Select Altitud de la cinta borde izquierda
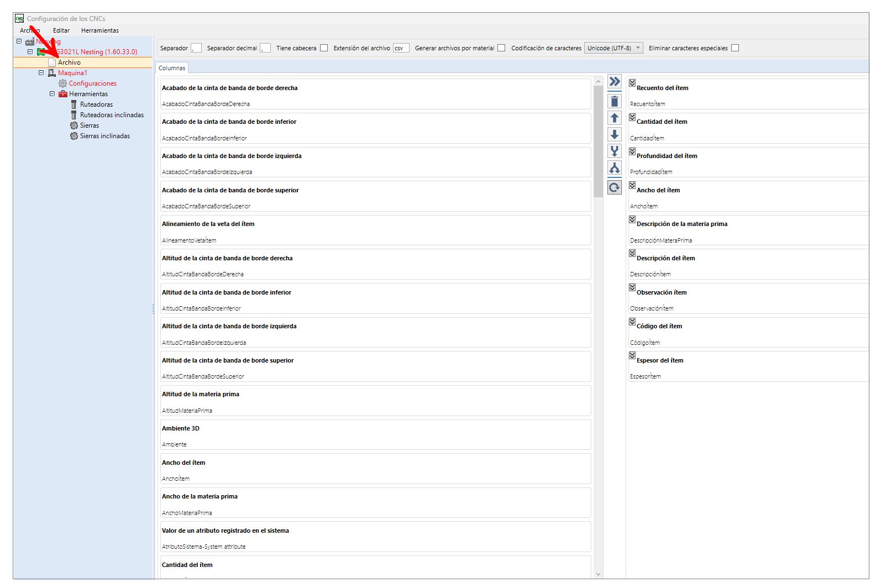Viewport: 881px width, 588px height. click(x=375, y=333)
